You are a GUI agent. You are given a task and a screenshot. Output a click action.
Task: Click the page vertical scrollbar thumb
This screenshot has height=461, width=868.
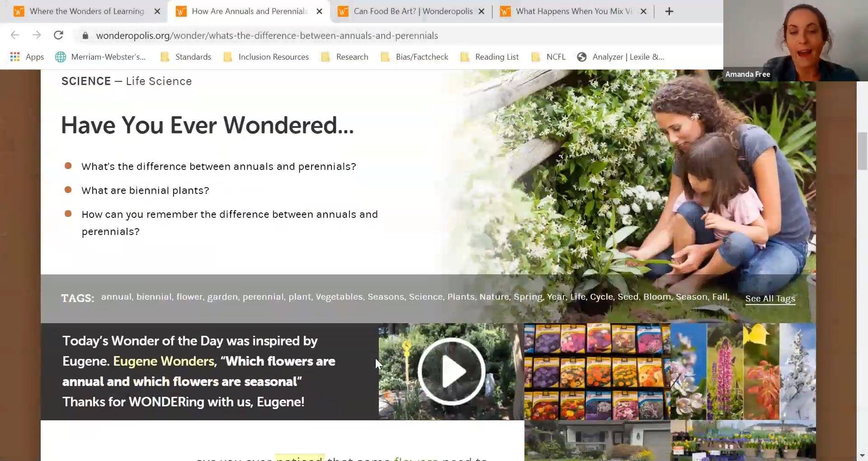coord(862,151)
